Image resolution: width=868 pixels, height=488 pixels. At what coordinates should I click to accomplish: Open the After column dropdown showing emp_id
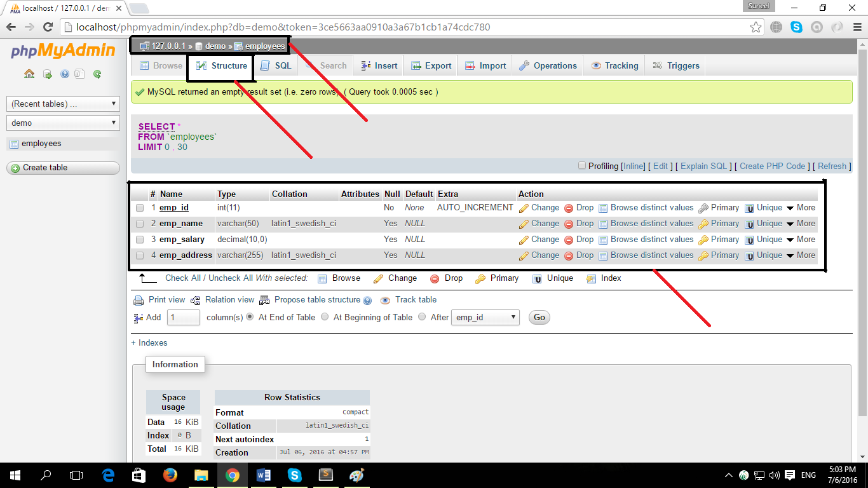pyautogui.click(x=485, y=317)
